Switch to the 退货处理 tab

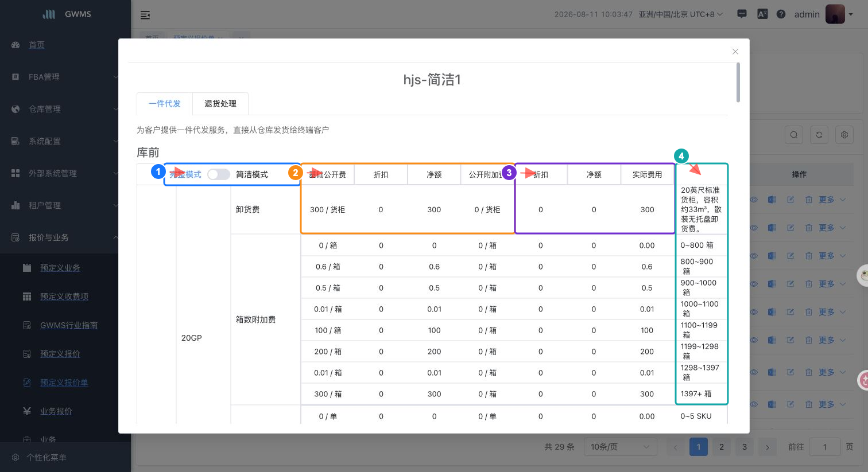tap(220, 104)
